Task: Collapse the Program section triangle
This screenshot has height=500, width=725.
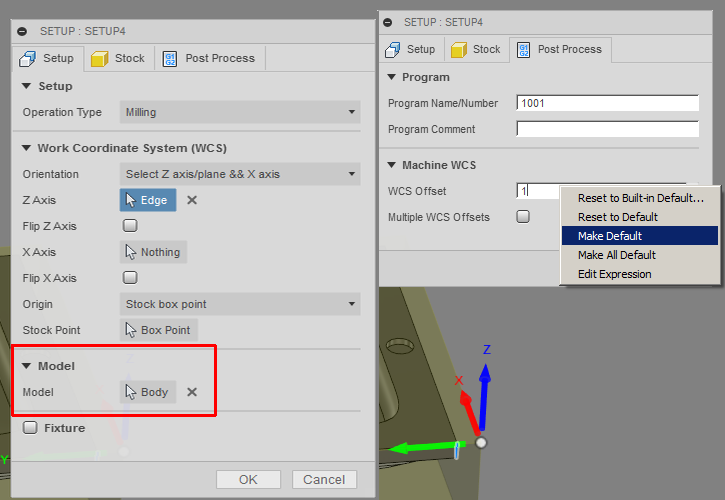Action: coord(392,77)
